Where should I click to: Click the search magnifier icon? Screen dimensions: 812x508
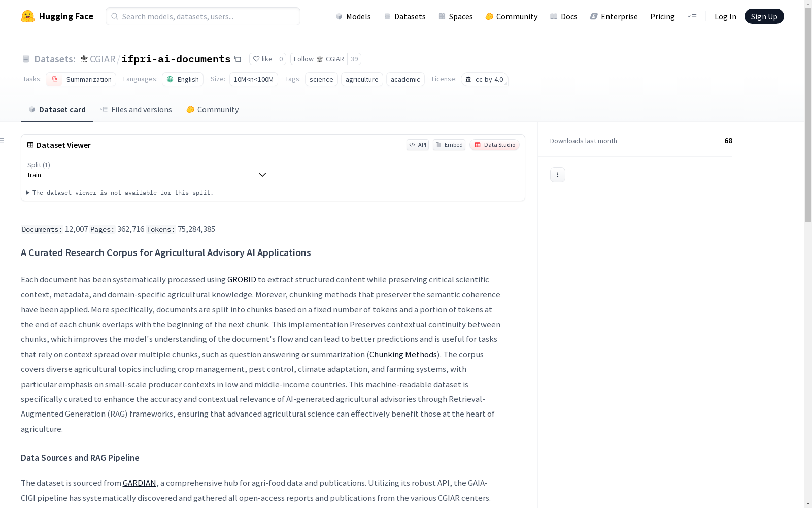pyautogui.click(x=115, y=16)
